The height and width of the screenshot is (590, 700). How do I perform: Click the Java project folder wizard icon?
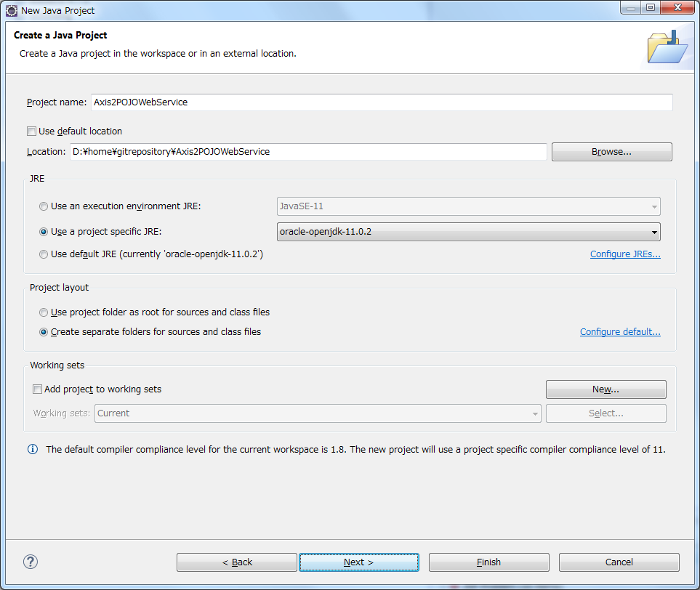pyautogui.click(x=667, y=47)
